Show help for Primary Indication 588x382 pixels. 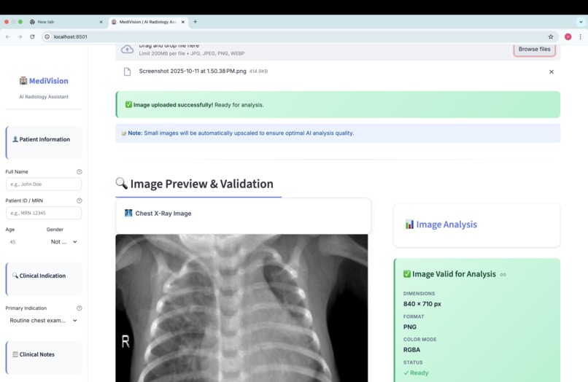click(79, 308)
